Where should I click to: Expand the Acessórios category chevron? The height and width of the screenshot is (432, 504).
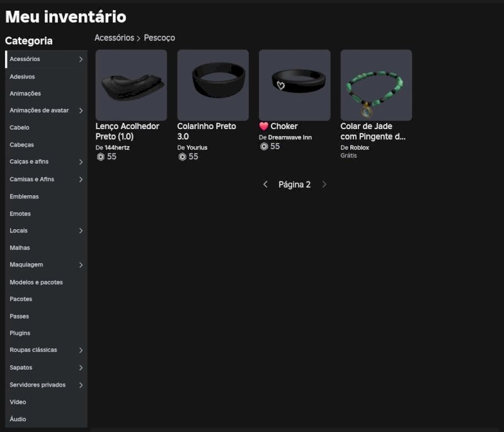[81, 59]
